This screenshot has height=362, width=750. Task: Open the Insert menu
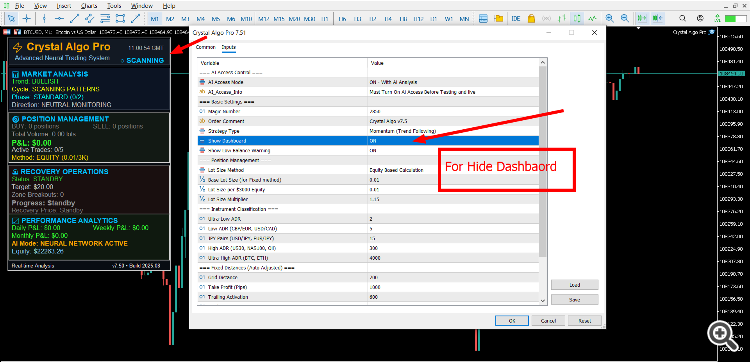(64, 6)
